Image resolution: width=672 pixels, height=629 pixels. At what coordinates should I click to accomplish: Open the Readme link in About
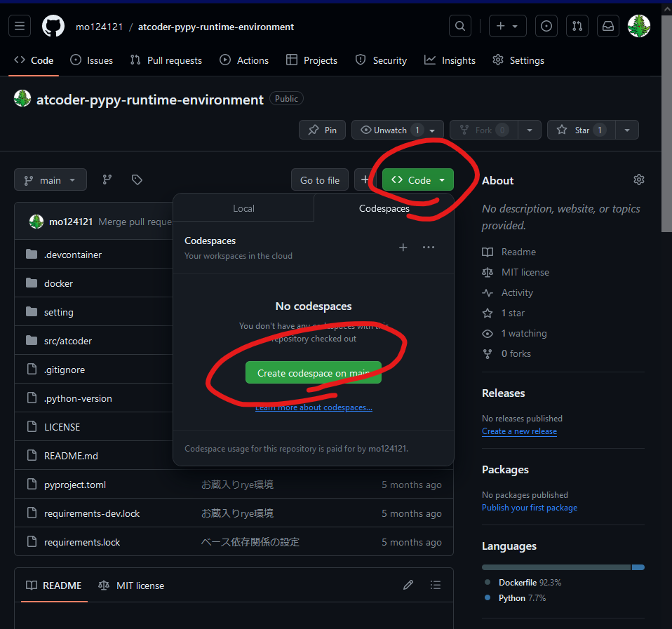(x=509, y=252)
